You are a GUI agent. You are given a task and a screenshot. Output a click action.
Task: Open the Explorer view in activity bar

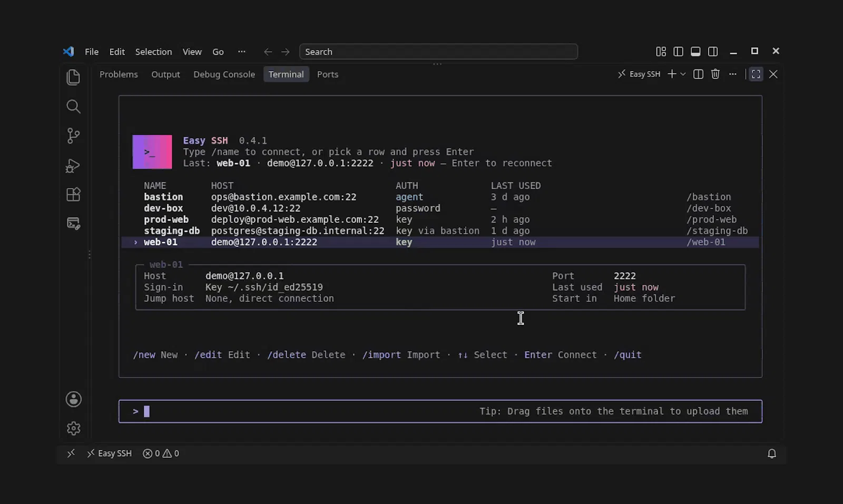point(73,77)
